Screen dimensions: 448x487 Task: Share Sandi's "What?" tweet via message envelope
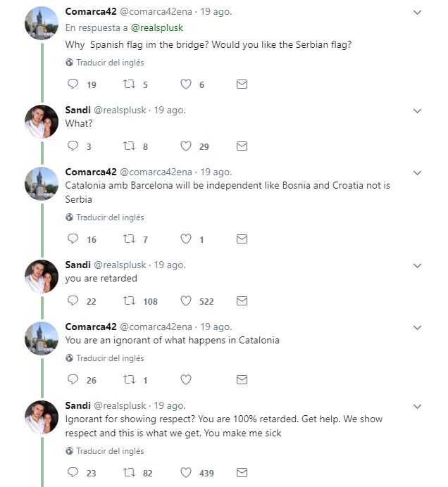pos(242,146)
